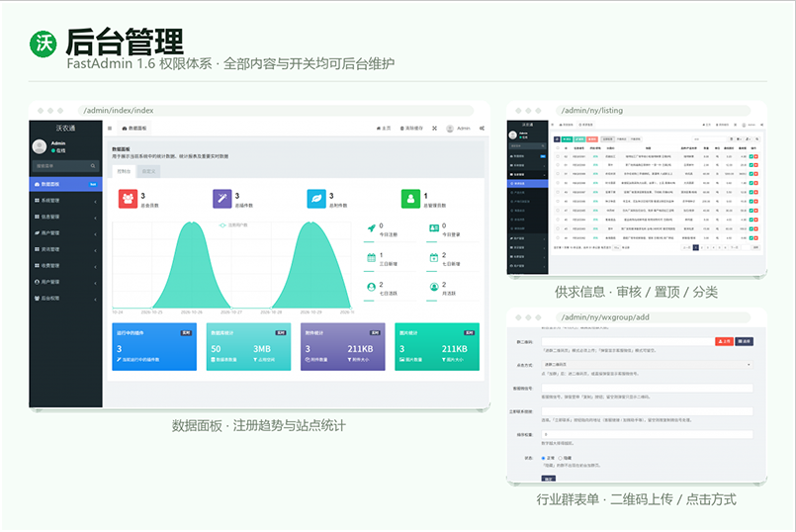Open the click-mode dropdown in wxgroup form
The height and width of the screenshot is (532, 796).
(x=647, y=365)
